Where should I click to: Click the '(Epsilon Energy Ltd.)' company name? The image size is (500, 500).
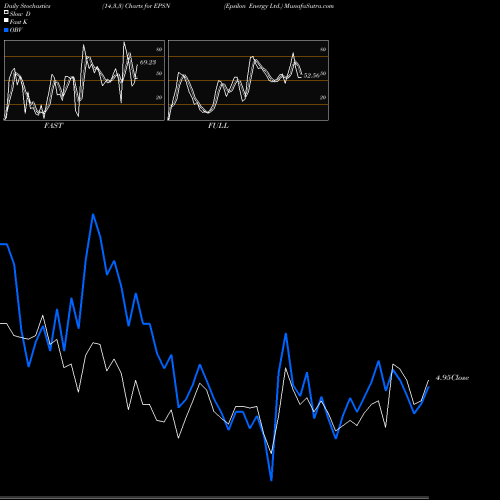tap(253, 6)
